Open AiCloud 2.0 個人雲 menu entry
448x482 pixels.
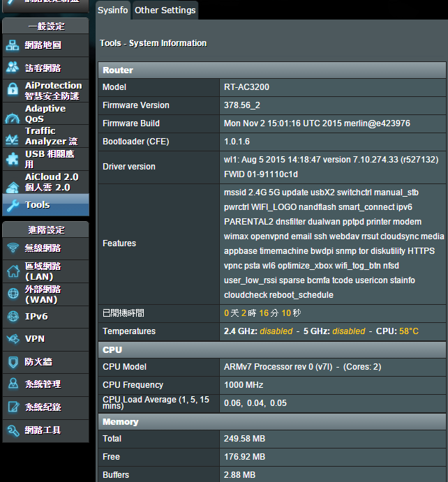pyautogui.click(x=46, y=182)
